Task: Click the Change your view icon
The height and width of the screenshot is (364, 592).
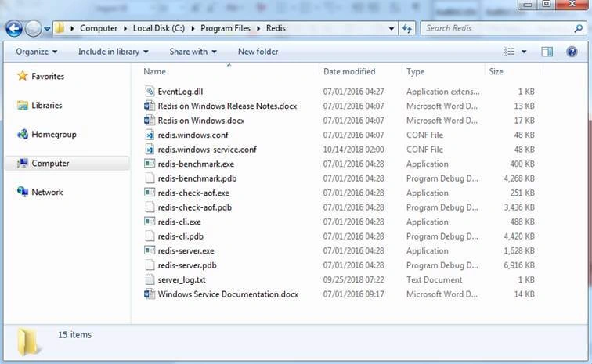Action: (x=509, y=52)
